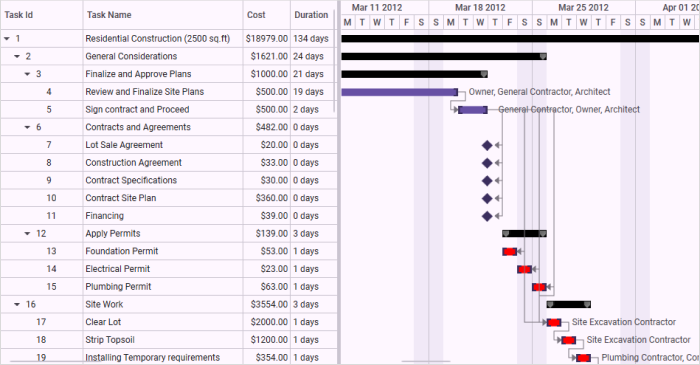Select the 'Clear Lot' cell
The image size is (700, 365).
pyautogui.click(x=163, y=322)
